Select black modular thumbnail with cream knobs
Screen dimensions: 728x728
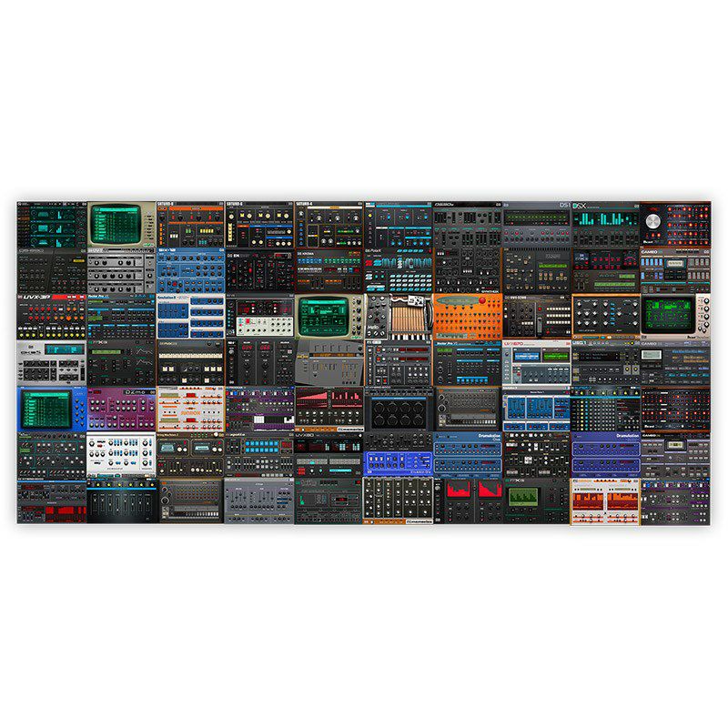(398, 501)
